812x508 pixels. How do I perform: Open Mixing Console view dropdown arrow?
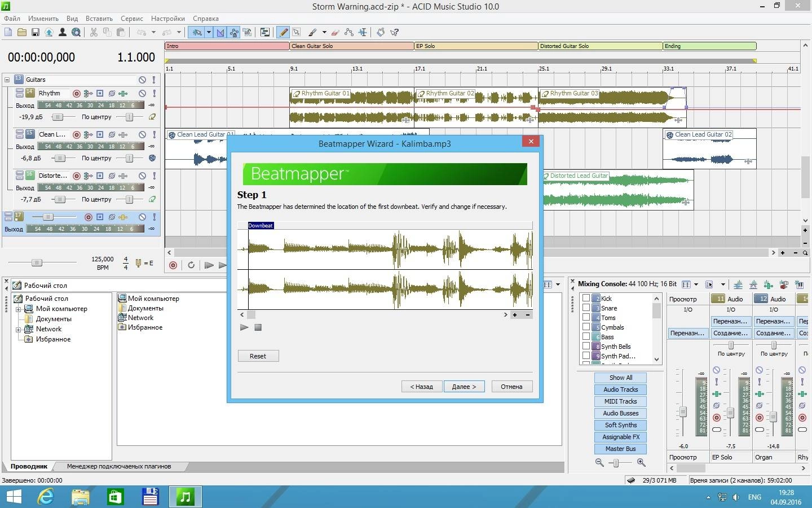point(696,284)
